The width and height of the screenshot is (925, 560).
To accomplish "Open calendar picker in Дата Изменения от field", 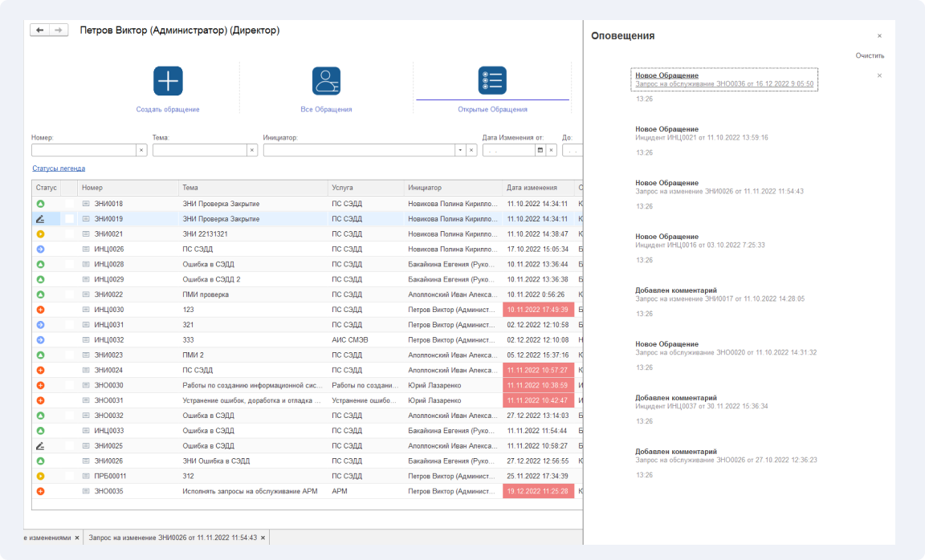I will [x=540, y=150].
